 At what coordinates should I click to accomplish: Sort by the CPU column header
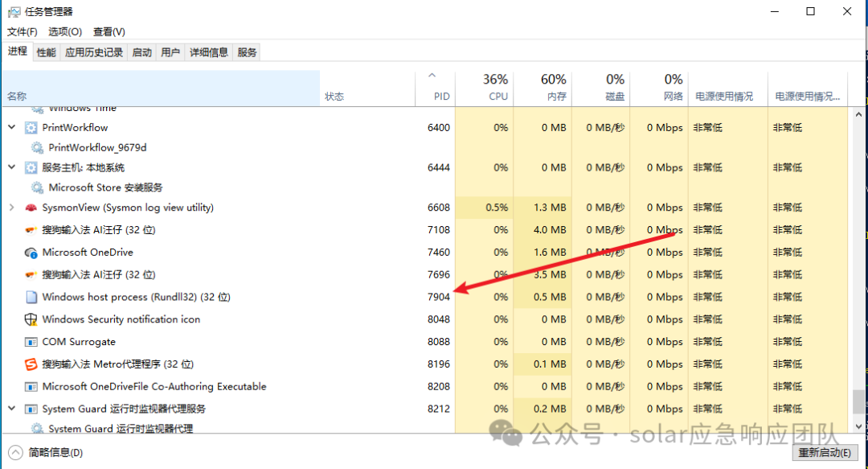click(x=485, y=88)
